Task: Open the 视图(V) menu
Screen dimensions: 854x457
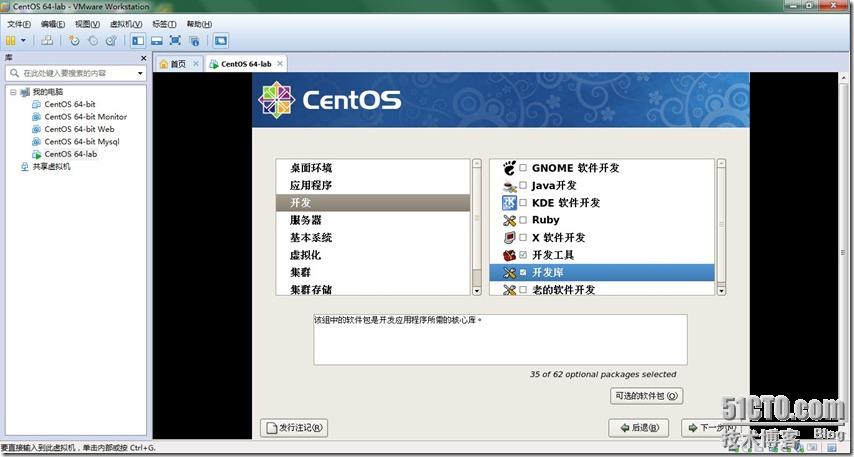Action: (87, 24)
